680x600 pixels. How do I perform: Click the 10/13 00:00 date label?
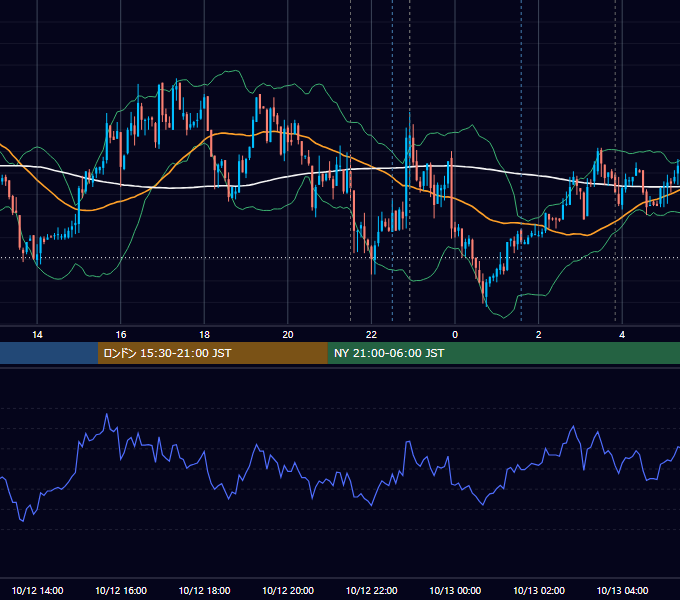[x=455, y=590]
